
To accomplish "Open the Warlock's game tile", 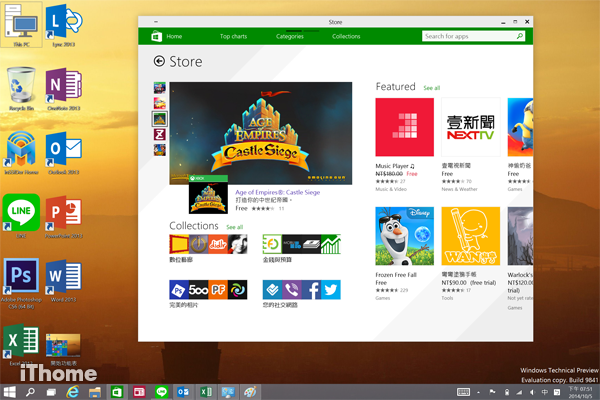I will pyautogui.click(x=520, y=236).
